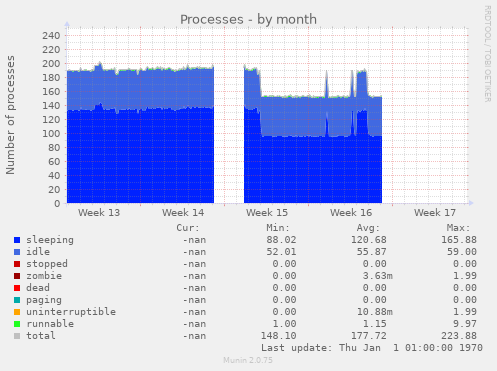Click runnable average value 1.15

point(375,324)
